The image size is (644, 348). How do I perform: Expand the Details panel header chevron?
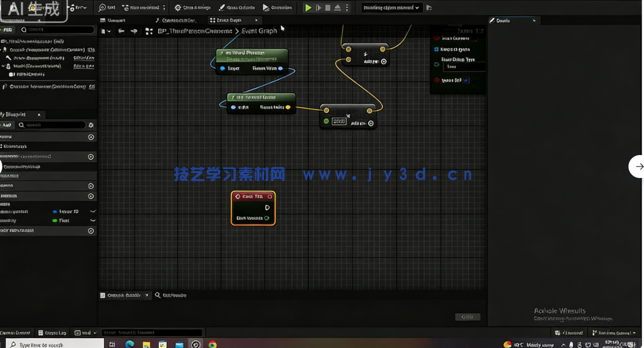click(535, 20)
